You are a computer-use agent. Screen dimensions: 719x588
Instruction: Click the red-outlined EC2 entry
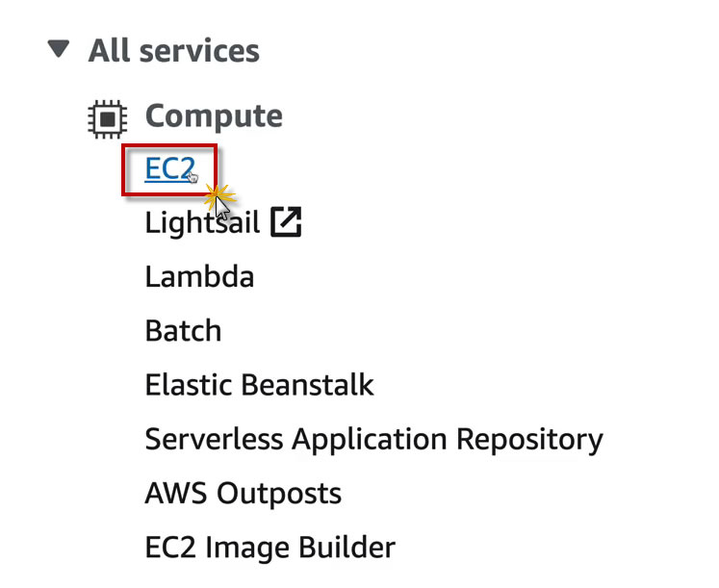[169, 170]
